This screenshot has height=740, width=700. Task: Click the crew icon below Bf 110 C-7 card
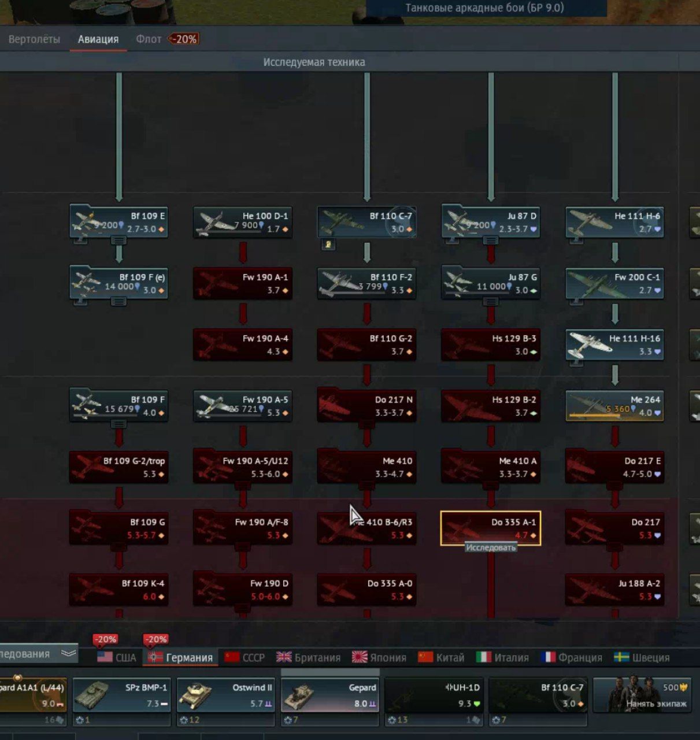[328, 245]
